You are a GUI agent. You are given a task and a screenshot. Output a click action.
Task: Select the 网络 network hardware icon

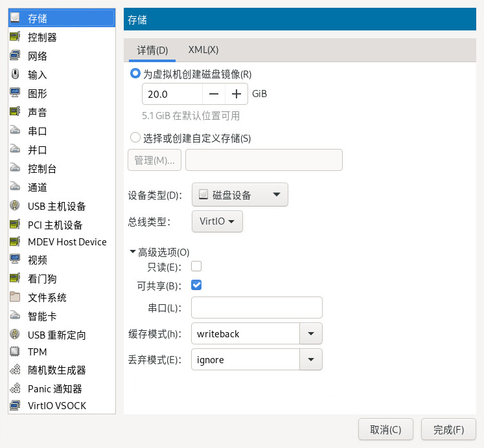click(x=15, y=56)
